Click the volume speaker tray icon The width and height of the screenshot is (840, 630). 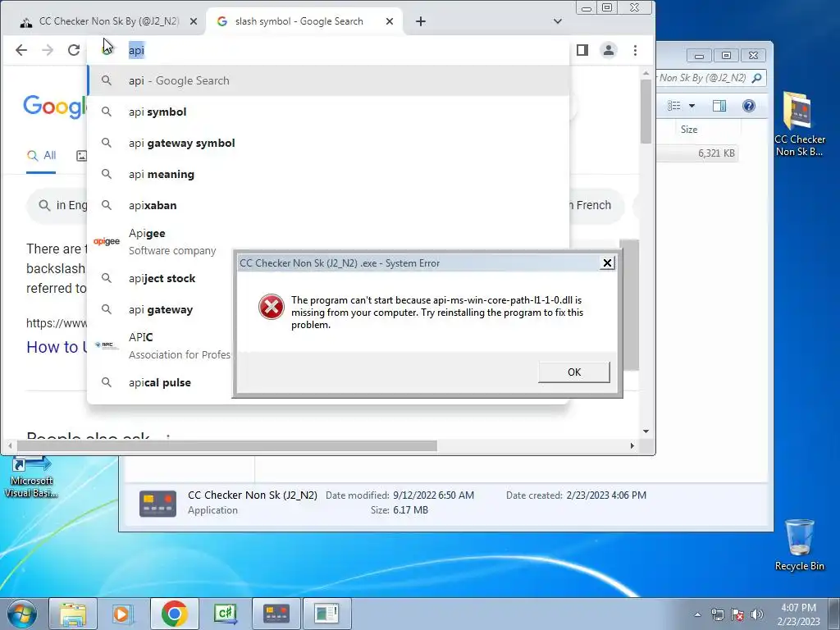(756, 614)
